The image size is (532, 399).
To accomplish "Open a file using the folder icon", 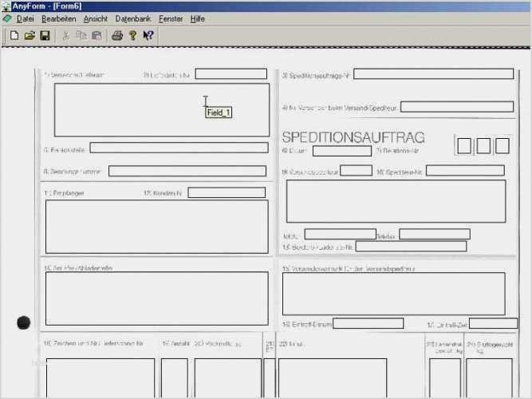I will point(30,35).
